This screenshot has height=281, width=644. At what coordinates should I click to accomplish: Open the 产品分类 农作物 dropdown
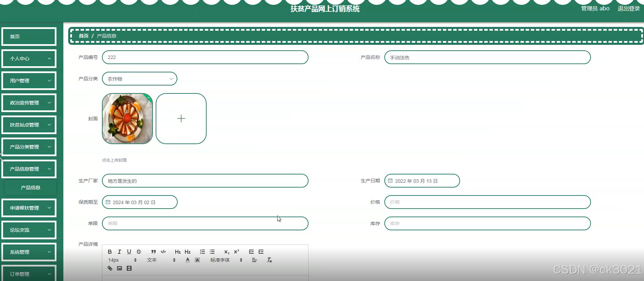click(x=139, y=79)
